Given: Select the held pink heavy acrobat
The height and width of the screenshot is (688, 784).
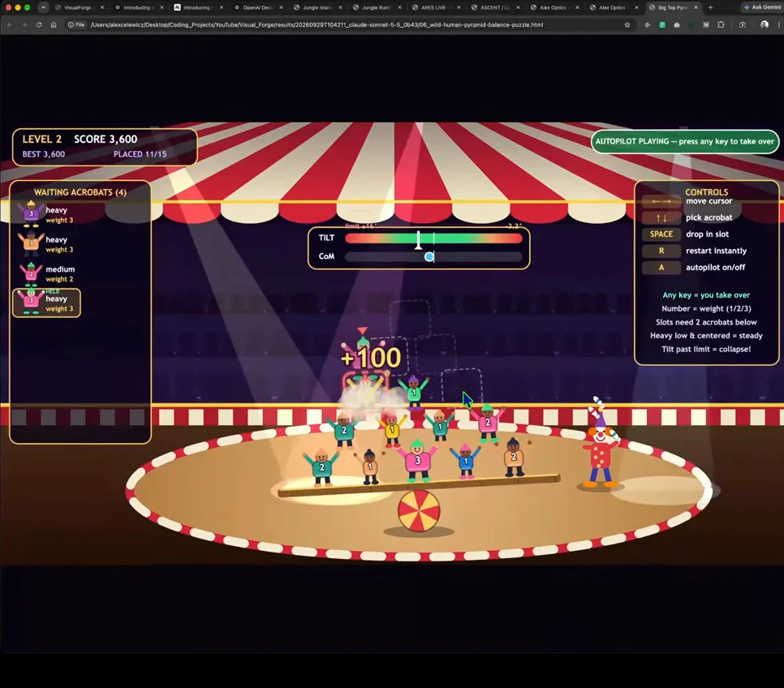Looking at the screenshot, I should click(46, 303).
